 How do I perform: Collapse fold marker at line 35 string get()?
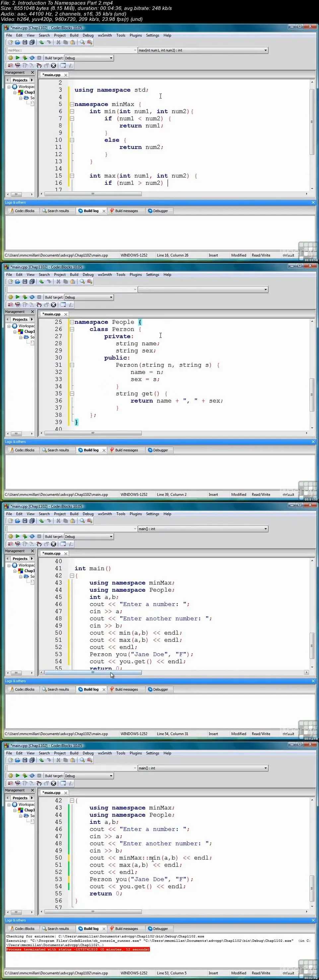[x=72, y=394]
